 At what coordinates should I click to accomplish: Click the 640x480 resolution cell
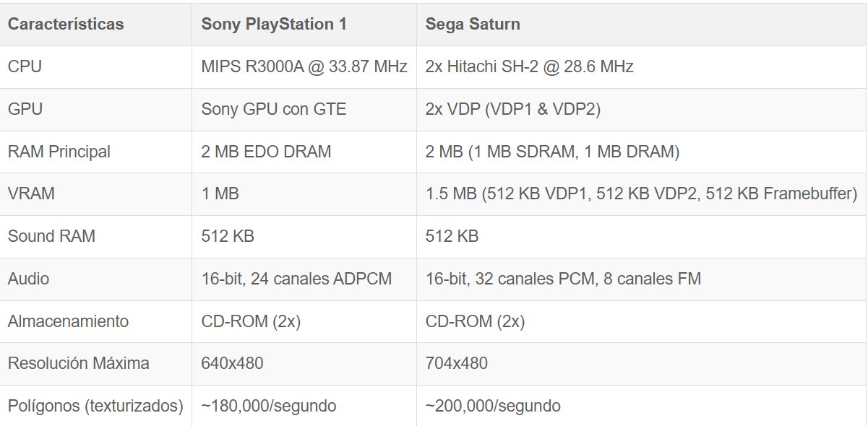[x=232, y=363]
